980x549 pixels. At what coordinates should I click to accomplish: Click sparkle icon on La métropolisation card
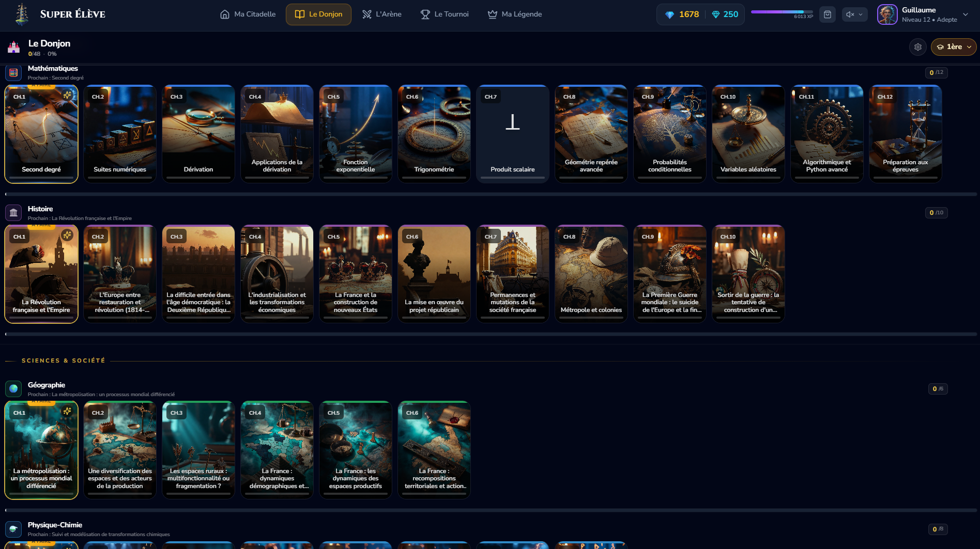click(x=67, y=411)
